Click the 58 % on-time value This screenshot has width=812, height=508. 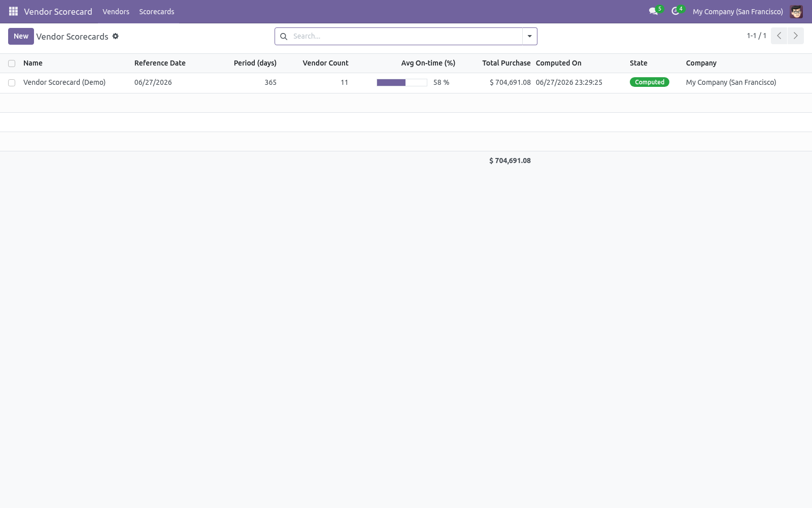[x=441, y=82]
